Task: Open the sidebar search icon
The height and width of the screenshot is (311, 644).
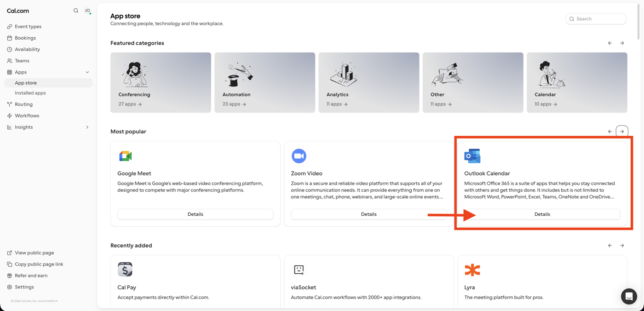Action: click(76, 11)
